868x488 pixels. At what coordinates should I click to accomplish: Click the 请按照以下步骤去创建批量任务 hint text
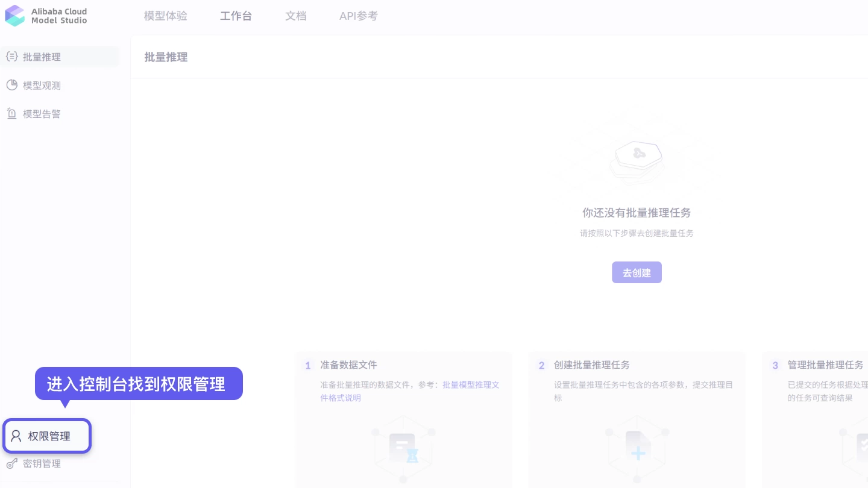(x=637, y=233)
